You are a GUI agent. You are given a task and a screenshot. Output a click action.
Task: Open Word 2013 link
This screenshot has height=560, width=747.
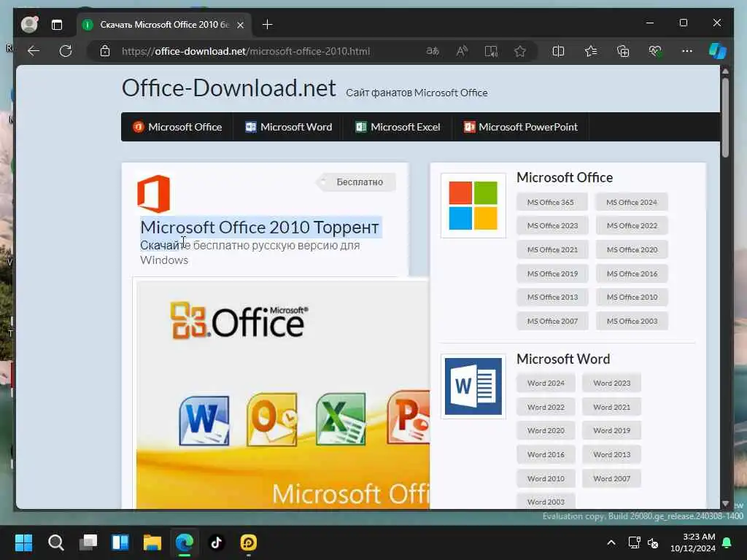click(x=612, y=455)
